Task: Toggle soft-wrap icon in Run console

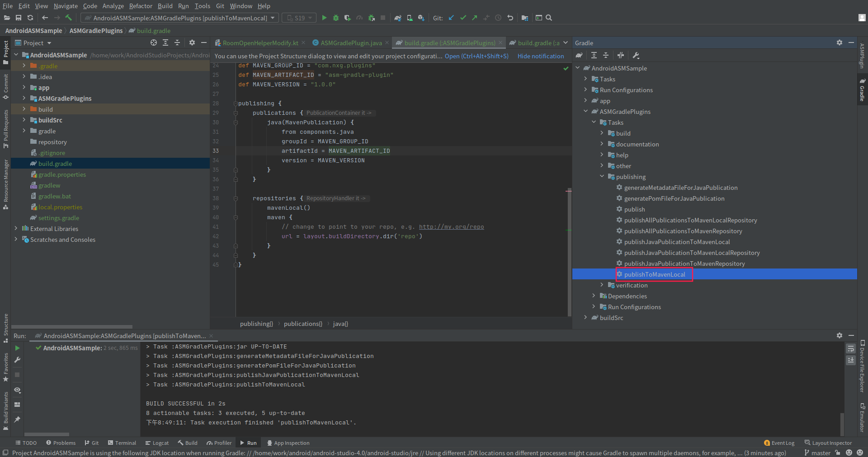Action: click(x=851, y=349)
